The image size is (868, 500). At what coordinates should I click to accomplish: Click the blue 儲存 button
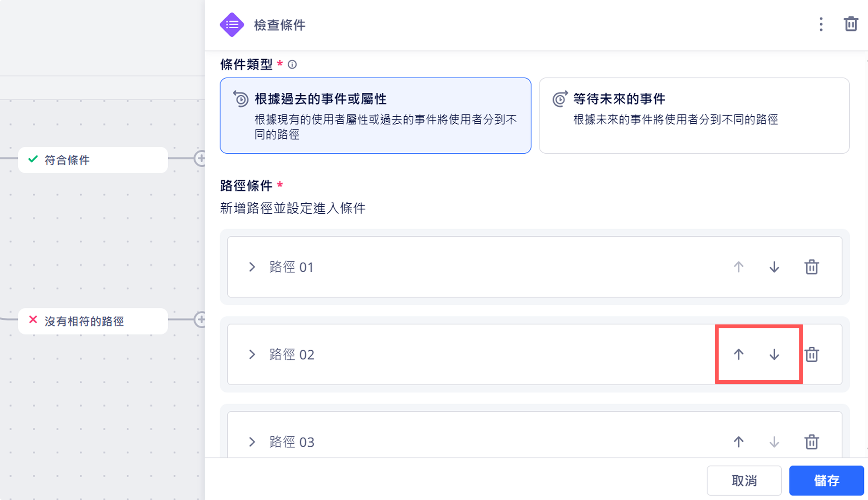pyautogui.click(x=826, y=480)
